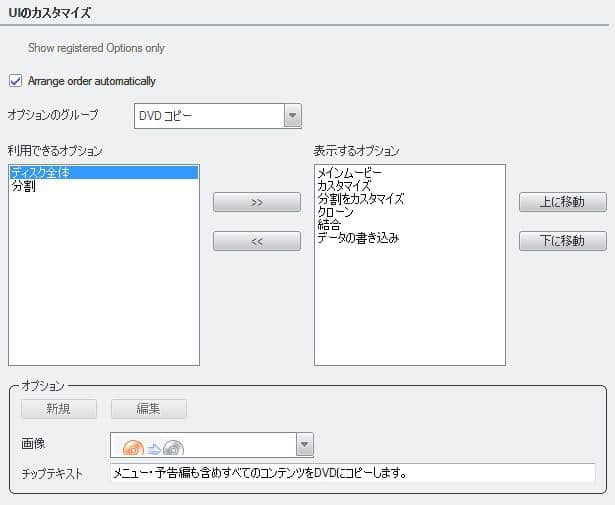Click the disc copy image icon
Screen dimensions: 615x505
(x=153, y=448)
